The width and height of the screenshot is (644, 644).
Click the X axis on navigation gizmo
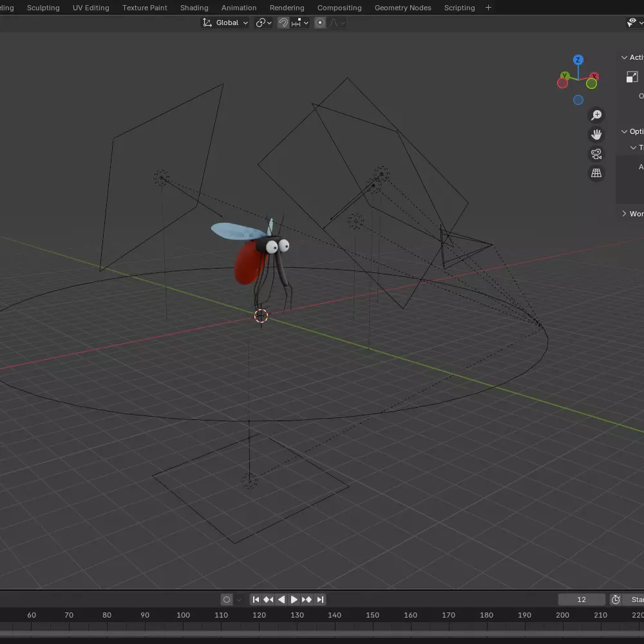pyautogui.click(x=594, y=77)
